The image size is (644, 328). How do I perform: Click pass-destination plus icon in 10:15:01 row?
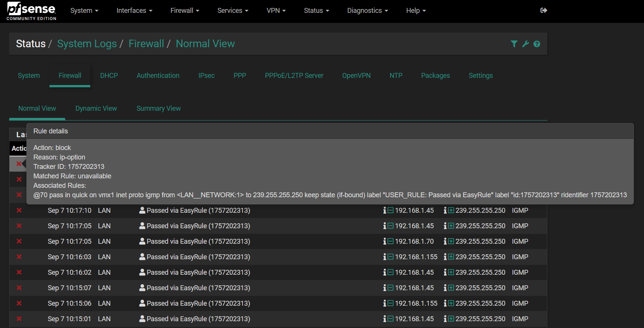point(451,319)
